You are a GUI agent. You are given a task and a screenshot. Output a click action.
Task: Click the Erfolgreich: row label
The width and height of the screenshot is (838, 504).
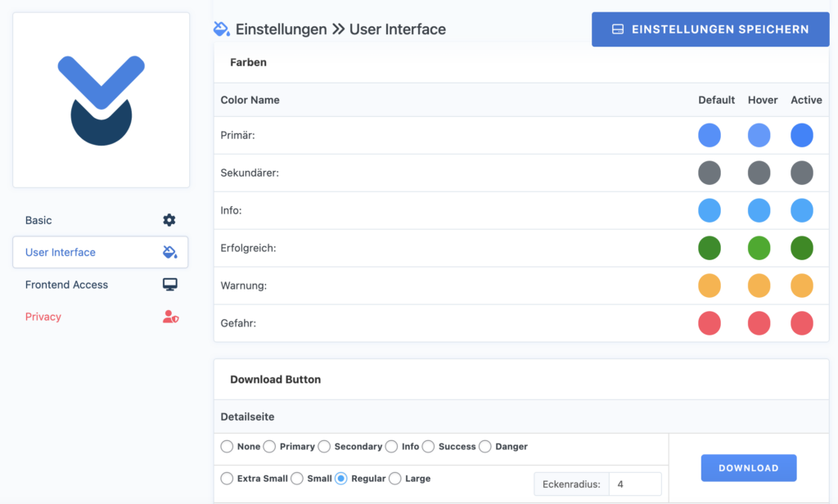[x=249, y=248]
